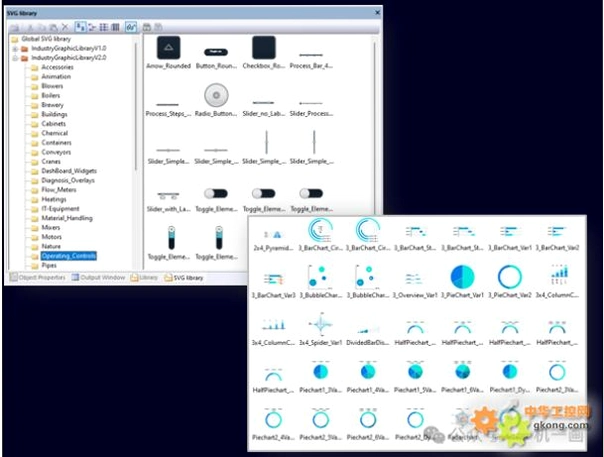
Task: Select the 3_BarChart_Var1 graphic
Action: pos(510,237)
